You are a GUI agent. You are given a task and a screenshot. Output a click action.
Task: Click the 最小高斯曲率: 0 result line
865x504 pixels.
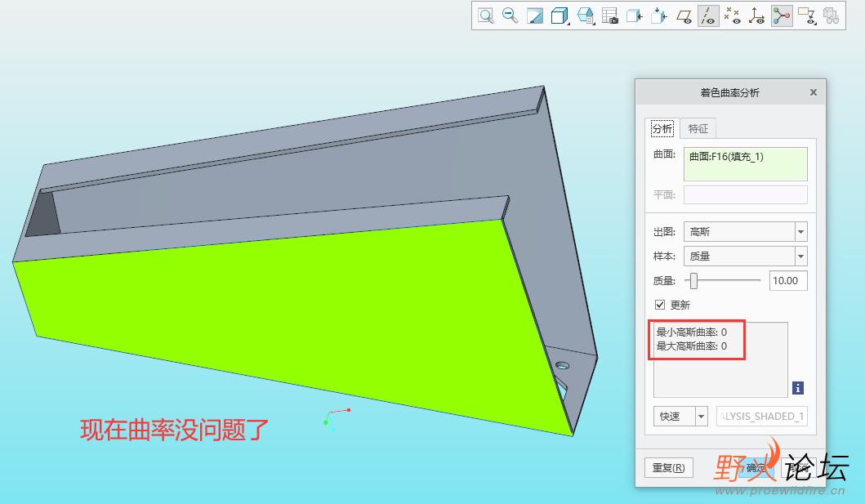click(692, 332)
